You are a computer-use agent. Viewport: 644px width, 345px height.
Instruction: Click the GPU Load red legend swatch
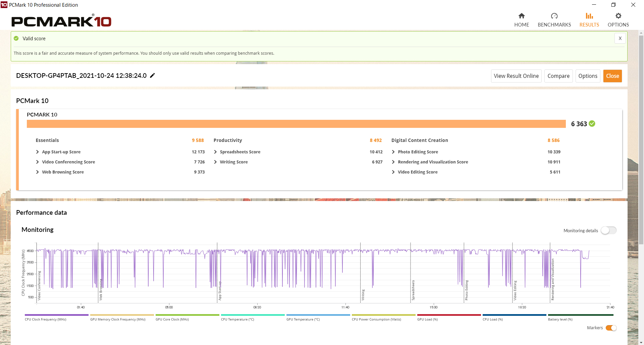[x=449, y=315]
